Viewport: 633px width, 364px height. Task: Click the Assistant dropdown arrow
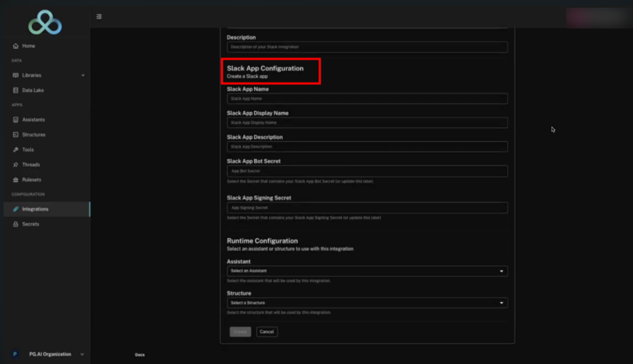(501, 271)
